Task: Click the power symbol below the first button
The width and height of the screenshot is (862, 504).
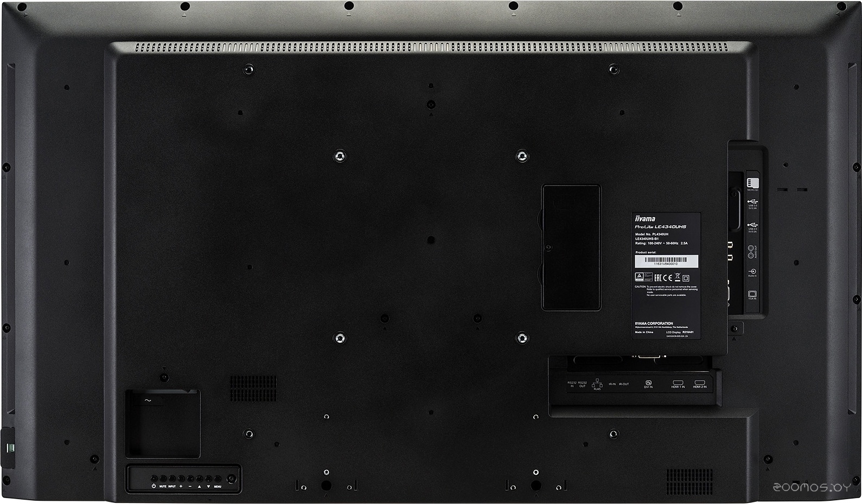Action: 154,486
